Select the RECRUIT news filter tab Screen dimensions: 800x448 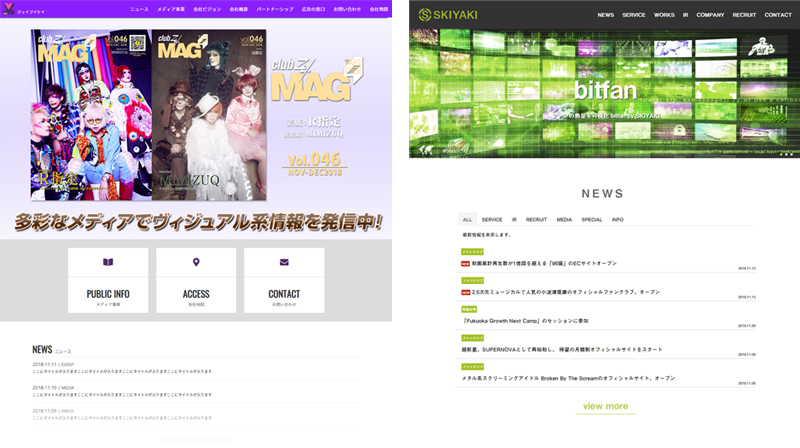(x=536, y=219)
